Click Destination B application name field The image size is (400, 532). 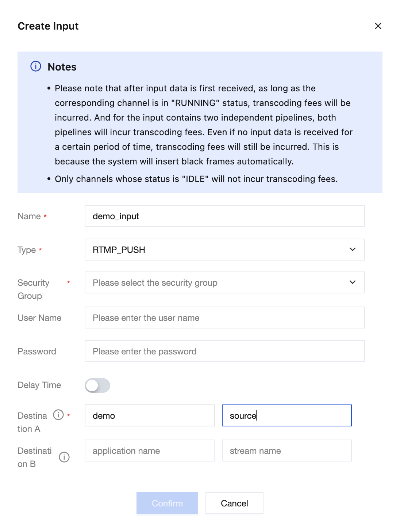coord(150,451)
